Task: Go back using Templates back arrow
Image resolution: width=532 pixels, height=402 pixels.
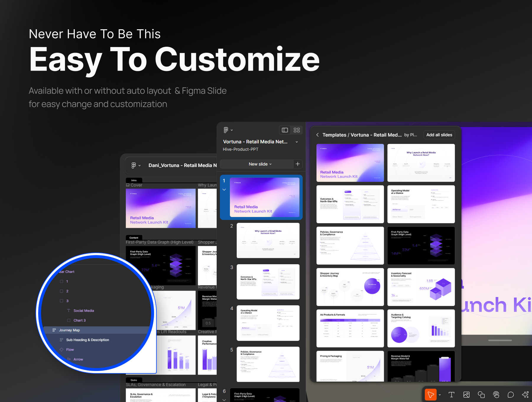Action: click(x=317, y=135)
